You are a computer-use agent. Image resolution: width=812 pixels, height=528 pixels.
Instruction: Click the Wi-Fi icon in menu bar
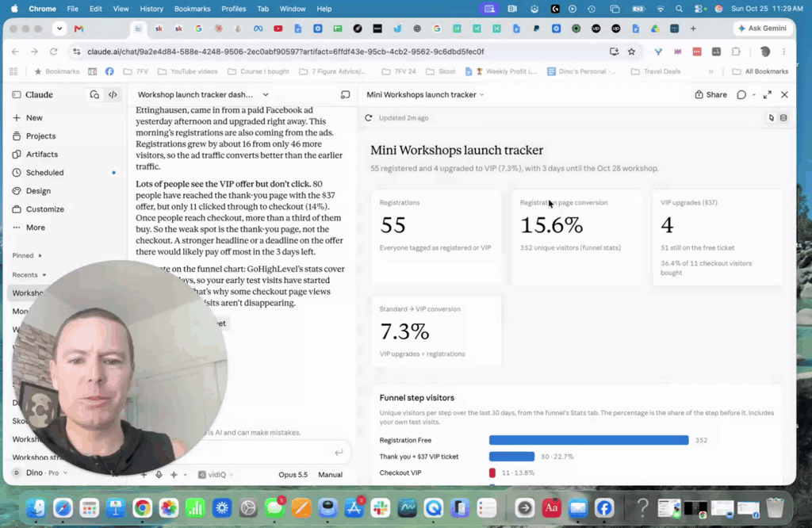pyautogui.click(x=661, y=9)
